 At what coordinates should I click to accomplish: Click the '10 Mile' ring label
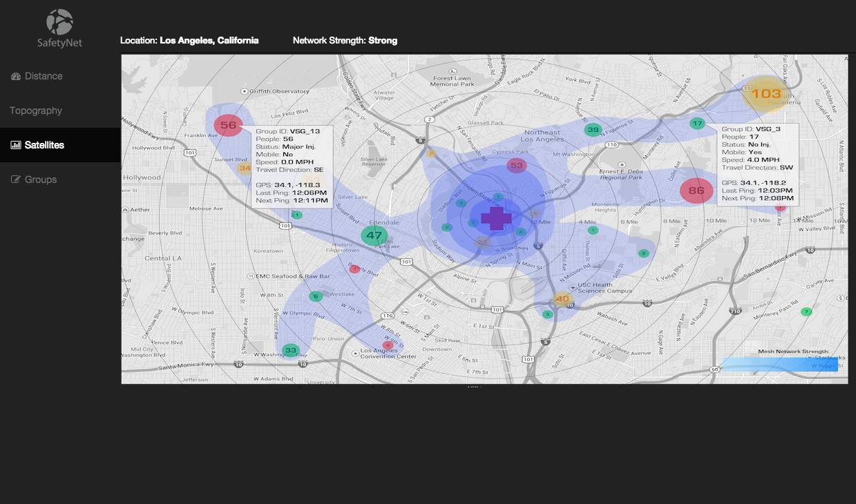(716, 221)
